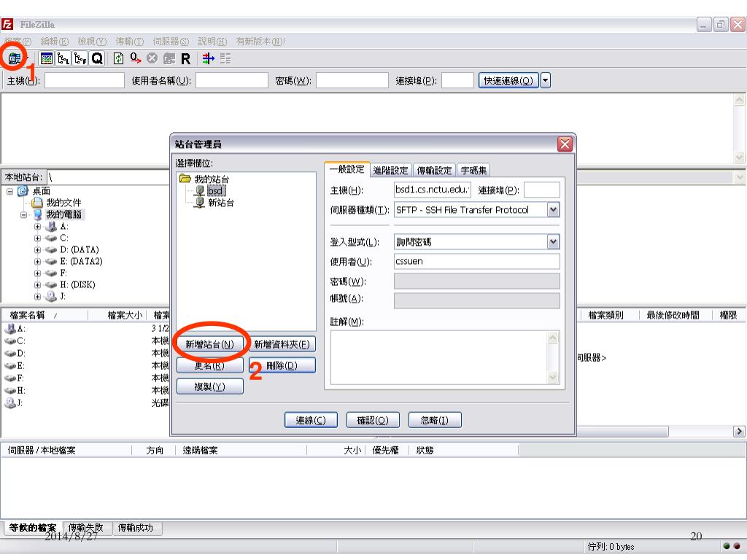This screenshot has height=560, width=747.
Task: Toggle transfer queue Q icon
Action: point(97,58)
